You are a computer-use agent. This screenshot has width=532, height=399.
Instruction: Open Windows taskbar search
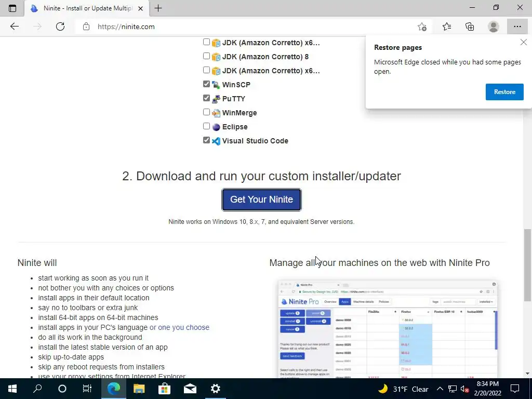pos(37,389)
